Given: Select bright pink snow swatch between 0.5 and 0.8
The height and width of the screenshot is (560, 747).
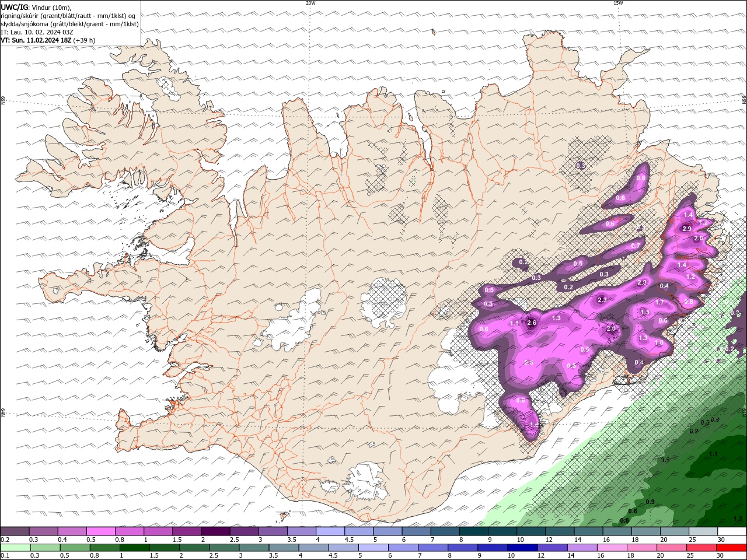Looking at the screenshot, I should tap(100, 531).
